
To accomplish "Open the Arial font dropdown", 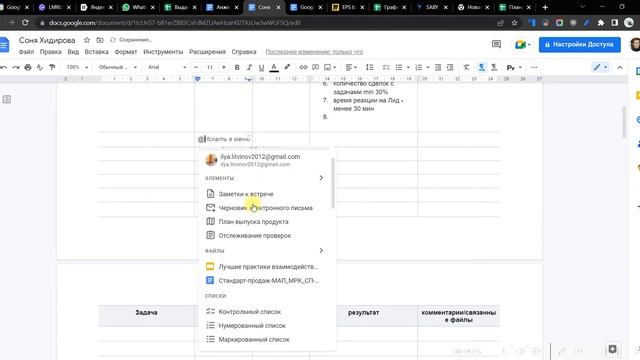I will [167, 67].
